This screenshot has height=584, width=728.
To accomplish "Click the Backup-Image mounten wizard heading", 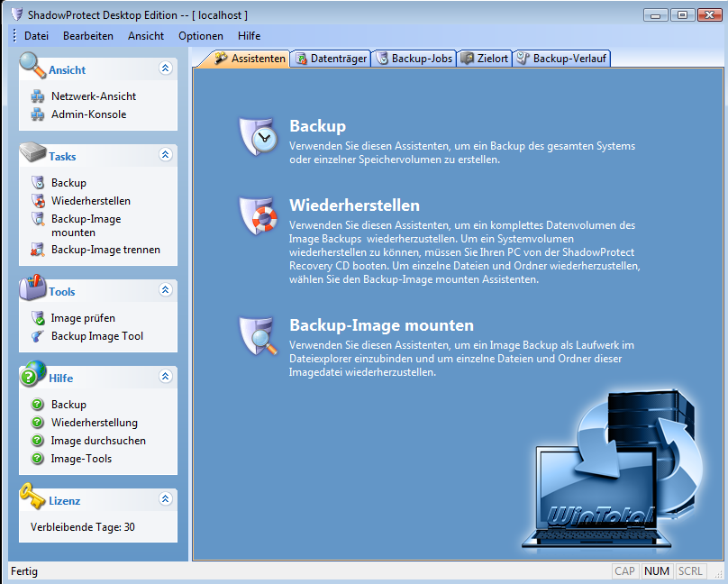I will tap(381, 325).
